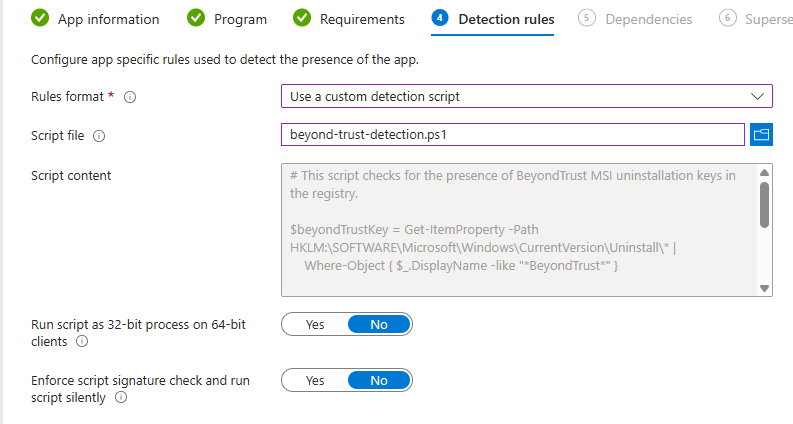Select the Detection rules tab

pyautogui.click(x=493, y=19)
